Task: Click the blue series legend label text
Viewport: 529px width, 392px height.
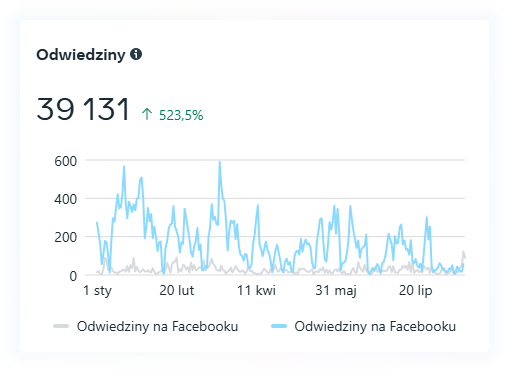Action: tap(375, 327)
